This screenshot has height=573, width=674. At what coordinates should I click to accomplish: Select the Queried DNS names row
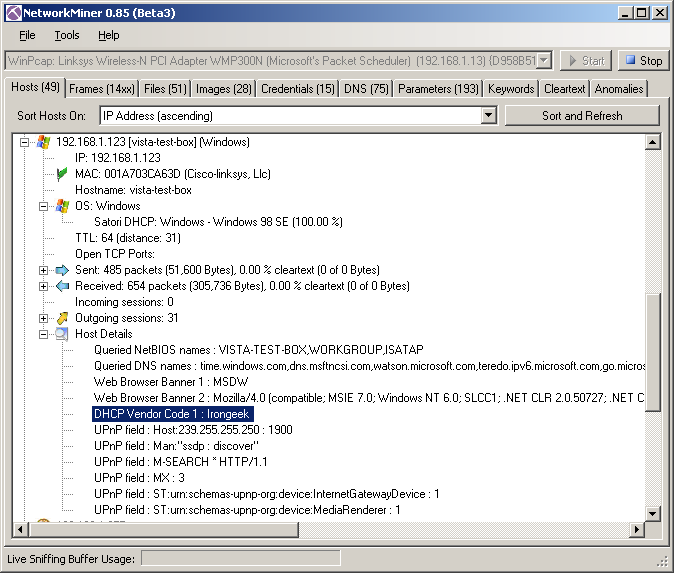click(x=369, y=366)
